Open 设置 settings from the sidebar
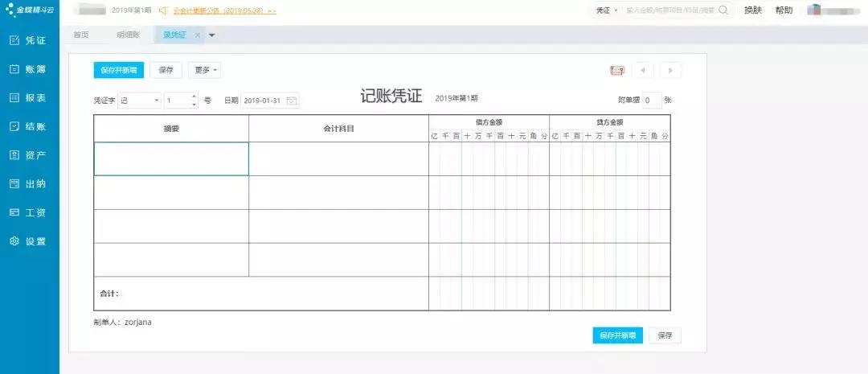This screenshot has height=374, width=868. pos(28,241)
